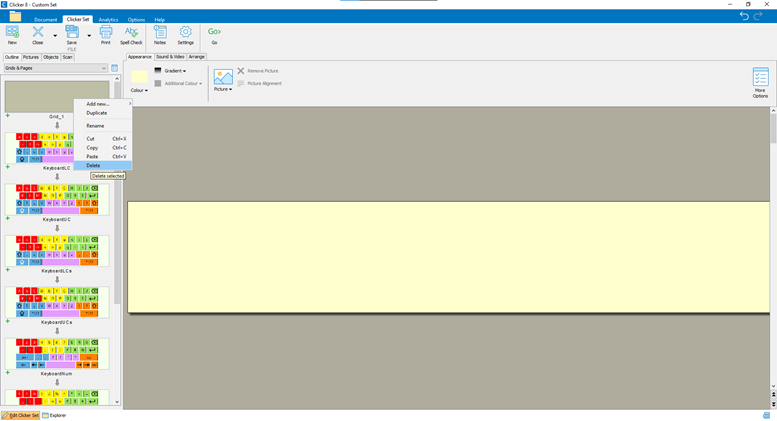The width and height of the screenshot is (777, 421).
Task: Open the Picture dropdown menu
Action: click(x=223, y=89)
